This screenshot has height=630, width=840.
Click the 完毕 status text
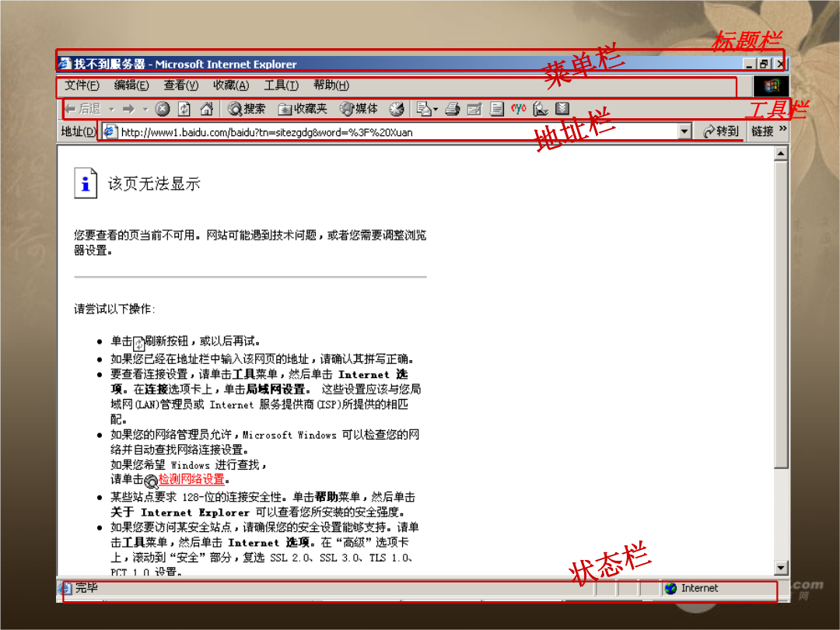pyautogui.click(x=86, y=588)
